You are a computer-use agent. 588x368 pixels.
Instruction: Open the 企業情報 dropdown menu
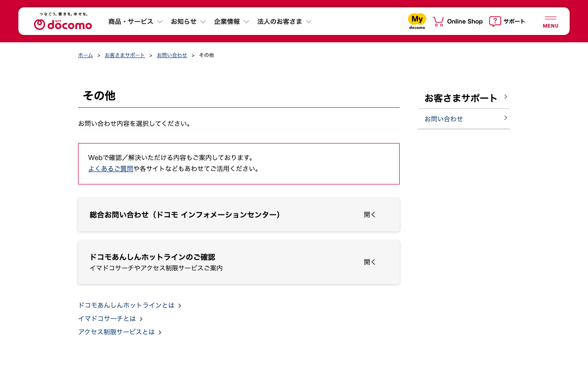click(x=232, y=22)
